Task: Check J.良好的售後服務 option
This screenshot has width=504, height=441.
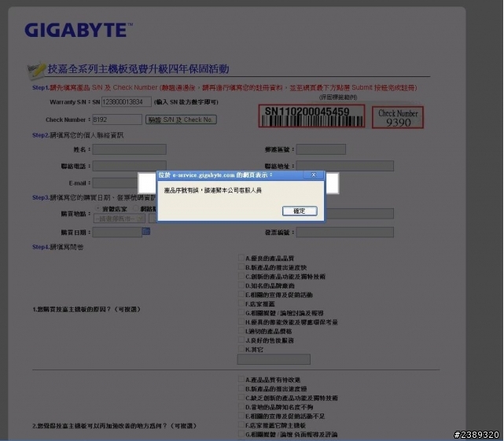Action: coord(241,340)
